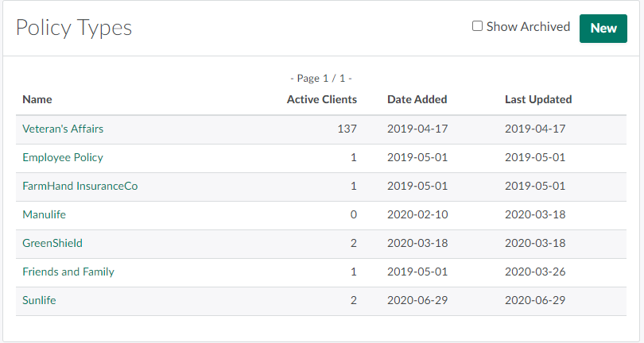Click the New button
644x343 pixels.
click(x=603, y=29)
